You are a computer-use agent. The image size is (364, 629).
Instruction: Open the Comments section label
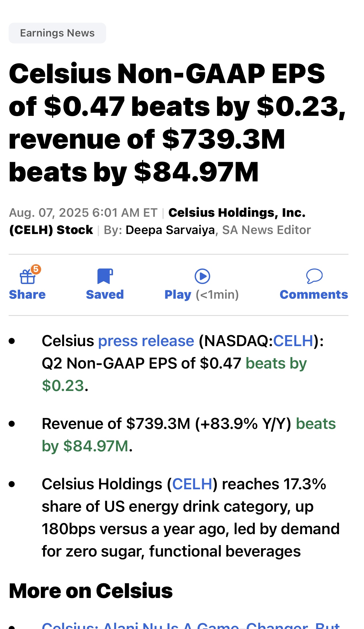click(x=314, y=295)
